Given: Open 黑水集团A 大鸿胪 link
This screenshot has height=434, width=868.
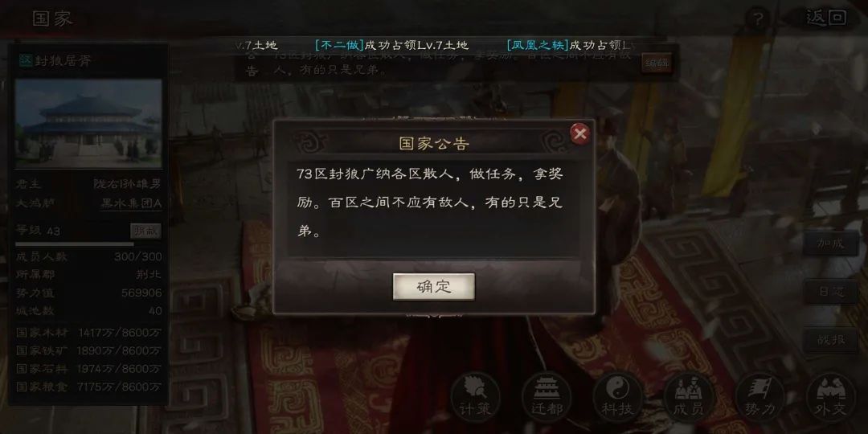Looking at the screenshot, I should pos(131,203).
